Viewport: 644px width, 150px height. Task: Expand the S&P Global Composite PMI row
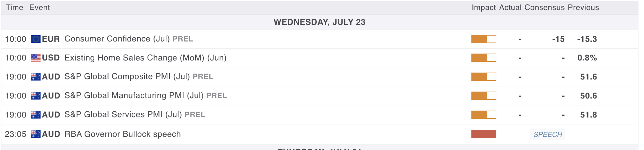(320, 77)
